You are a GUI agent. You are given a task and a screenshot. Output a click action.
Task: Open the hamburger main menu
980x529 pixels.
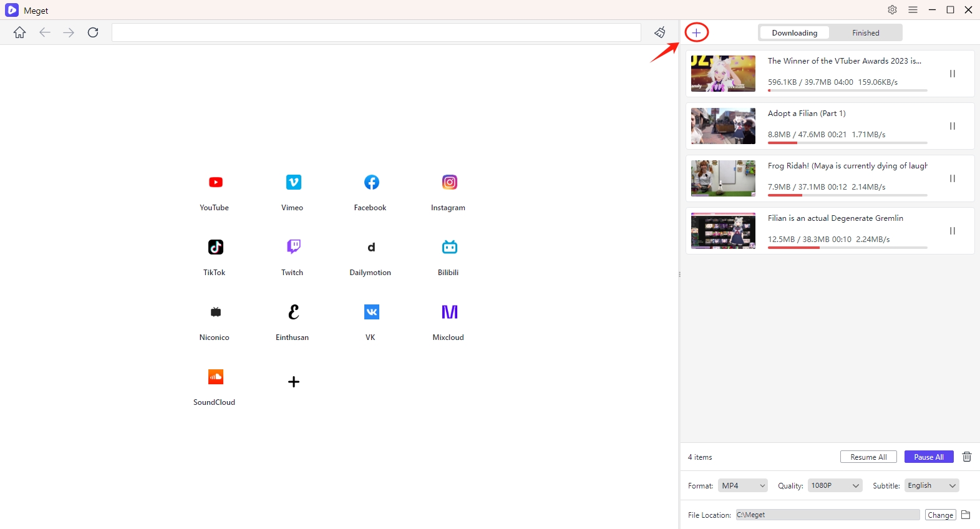[913, 10]
